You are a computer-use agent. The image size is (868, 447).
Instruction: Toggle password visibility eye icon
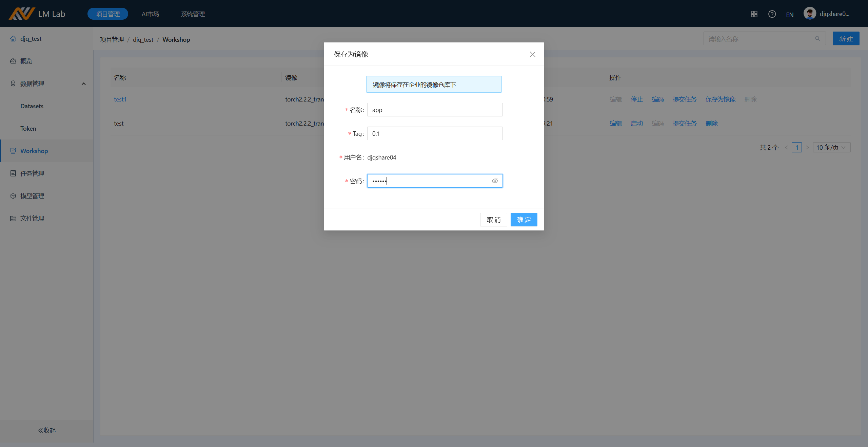[x=495, y=181]
